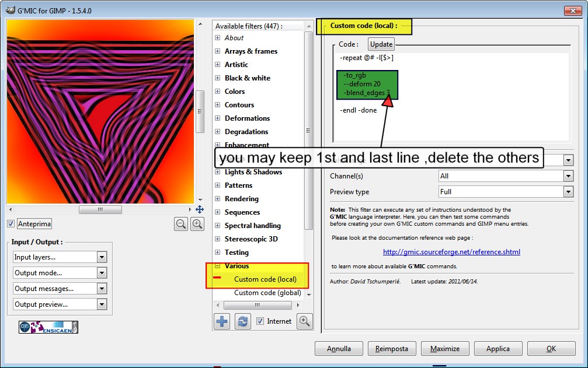This screenshot has height=368, width=588.
Task: Expand the Stereoscopic 3D category
Action: click(x=217, y=239)
